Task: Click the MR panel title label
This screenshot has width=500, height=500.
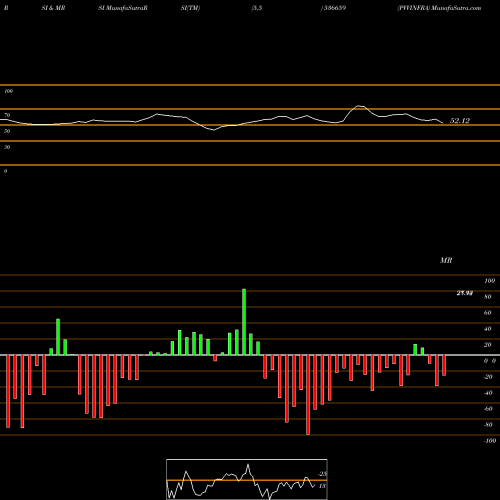Action: click(446, 260)
